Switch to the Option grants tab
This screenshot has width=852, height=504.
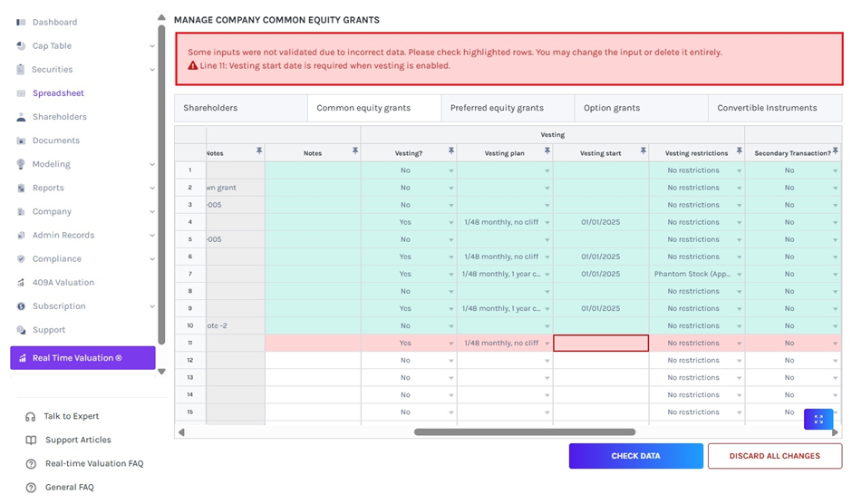point(612,108)
